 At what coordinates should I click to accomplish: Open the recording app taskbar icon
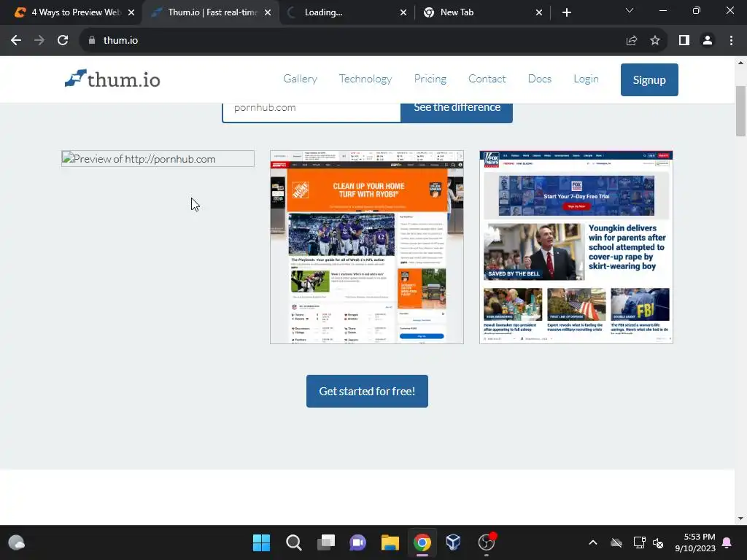click(487, 542)
